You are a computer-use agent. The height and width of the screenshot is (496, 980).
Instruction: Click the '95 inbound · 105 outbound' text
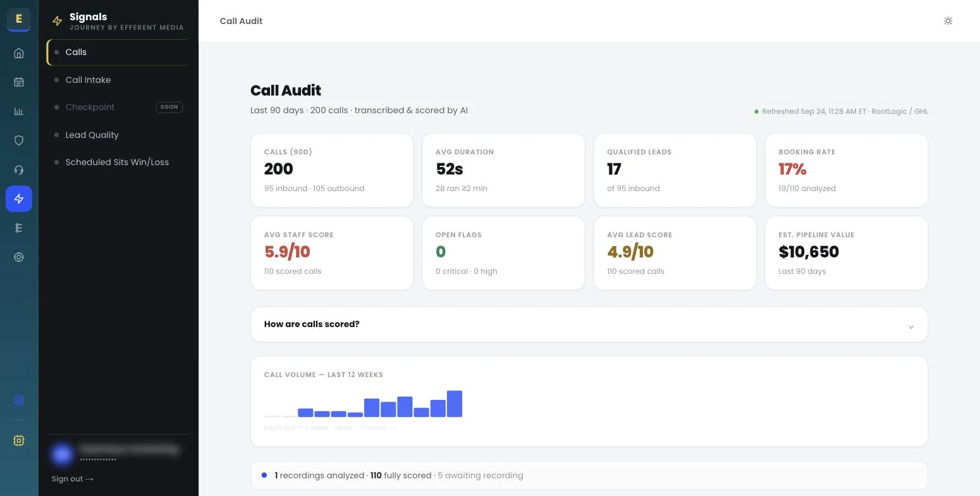click(x=314, y=189)
